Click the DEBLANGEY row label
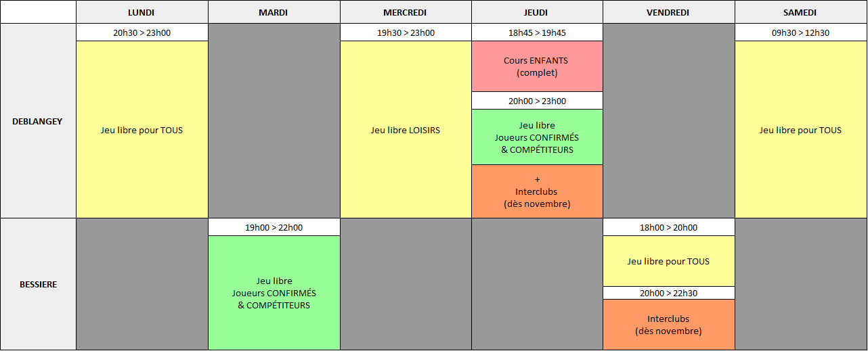This screenshot has height=351, width=868. (38, 121)
